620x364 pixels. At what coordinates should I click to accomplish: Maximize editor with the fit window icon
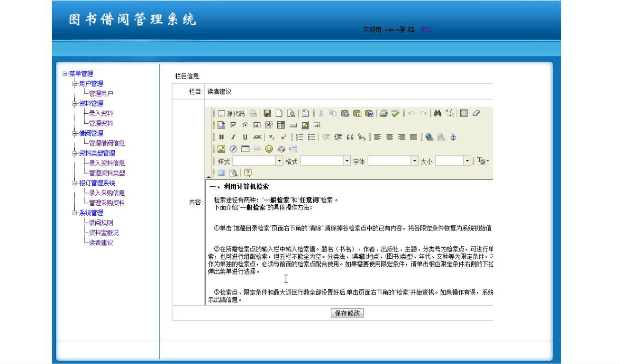[x=221, y=173]
